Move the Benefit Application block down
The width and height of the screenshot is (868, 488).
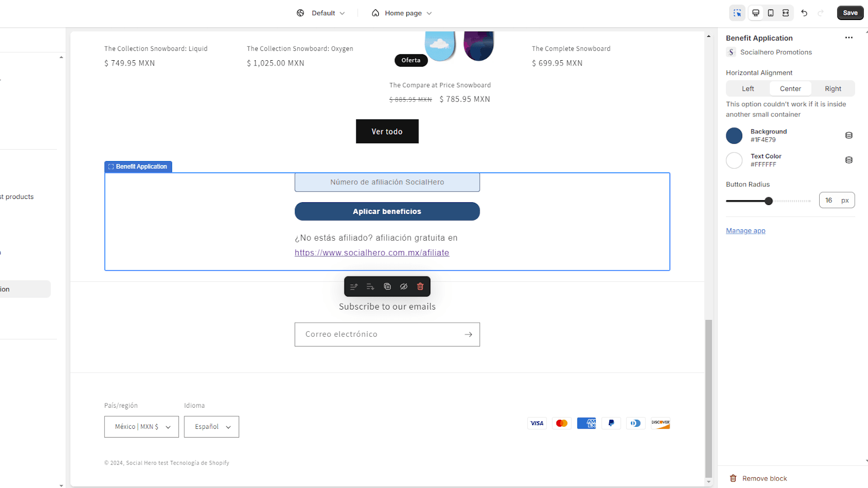coord(371,286)
